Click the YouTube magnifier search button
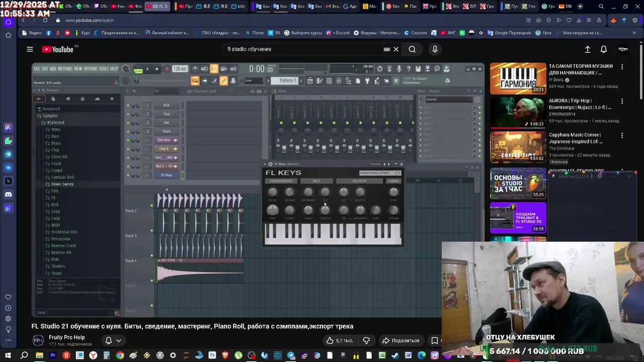Viewport: 644px width, 362px height. (x=412, y=49)
